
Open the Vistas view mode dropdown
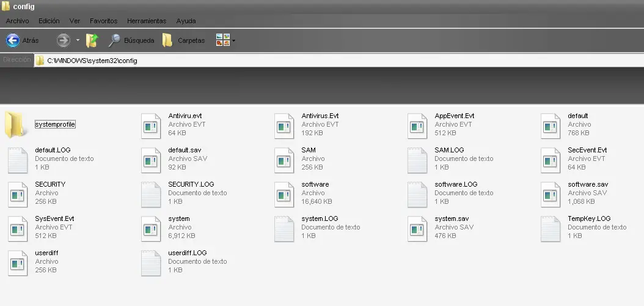(225, 40)
